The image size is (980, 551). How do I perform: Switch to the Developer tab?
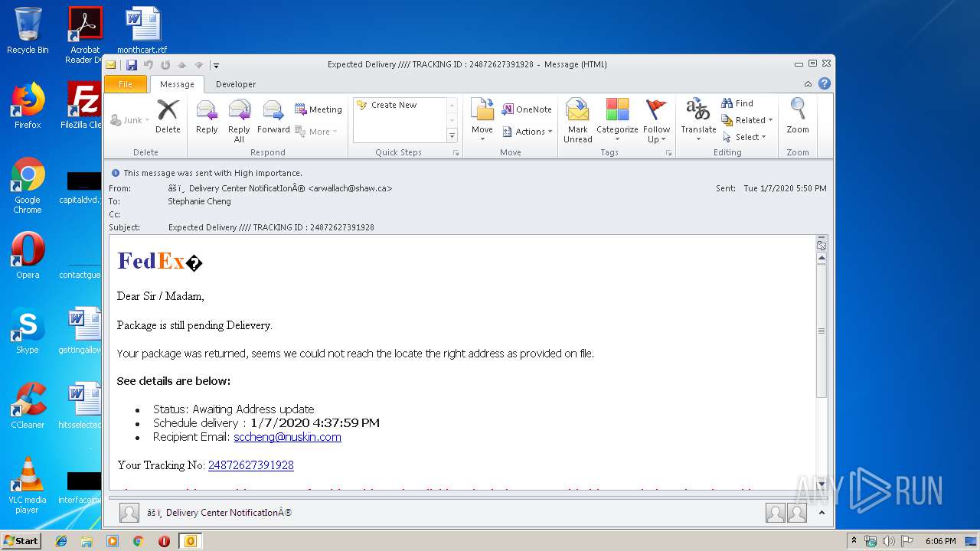236,84
